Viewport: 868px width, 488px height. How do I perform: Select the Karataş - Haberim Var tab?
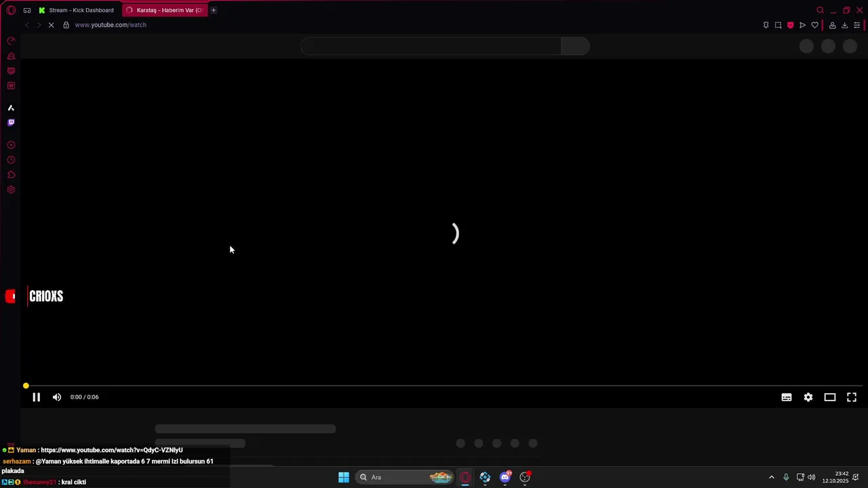click(165, 10)
